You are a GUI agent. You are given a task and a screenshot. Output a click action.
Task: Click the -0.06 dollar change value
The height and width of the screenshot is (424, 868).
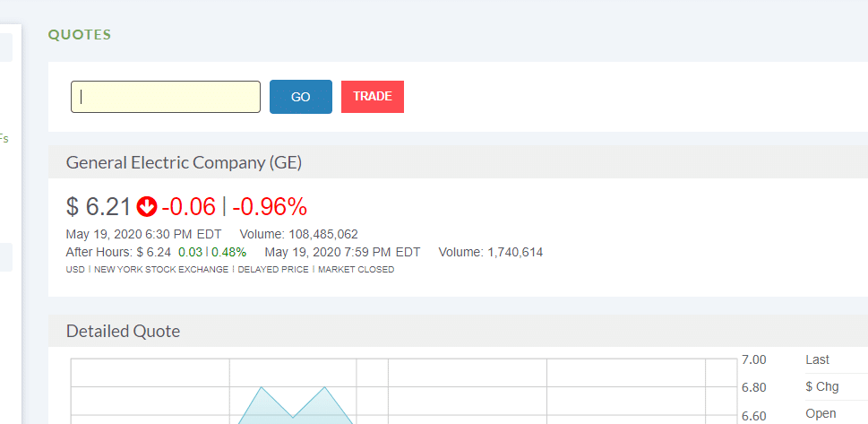(x=188, y=207)
